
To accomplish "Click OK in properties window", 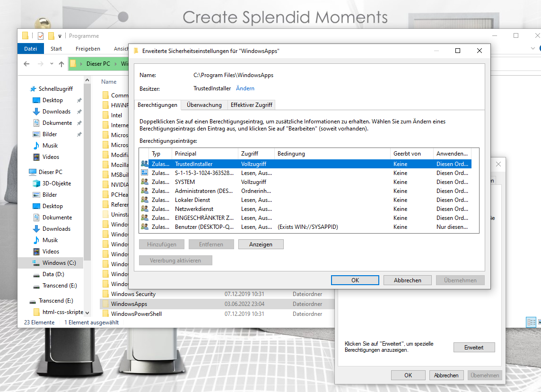I will pos(408,375).
